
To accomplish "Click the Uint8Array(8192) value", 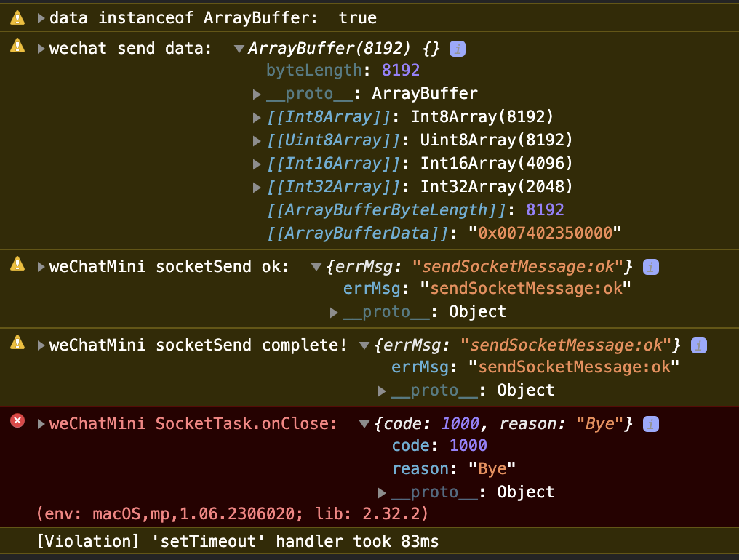I will point(496,140).
